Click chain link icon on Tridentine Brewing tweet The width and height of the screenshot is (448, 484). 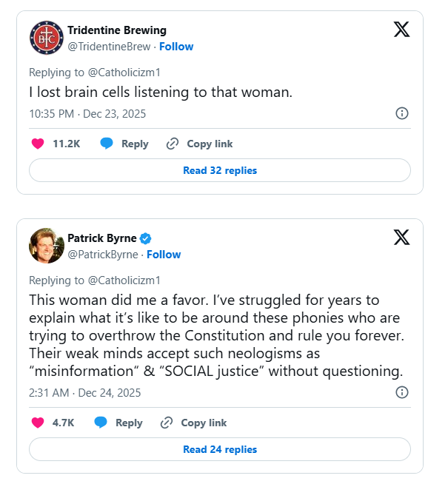[x=173, y=144]
